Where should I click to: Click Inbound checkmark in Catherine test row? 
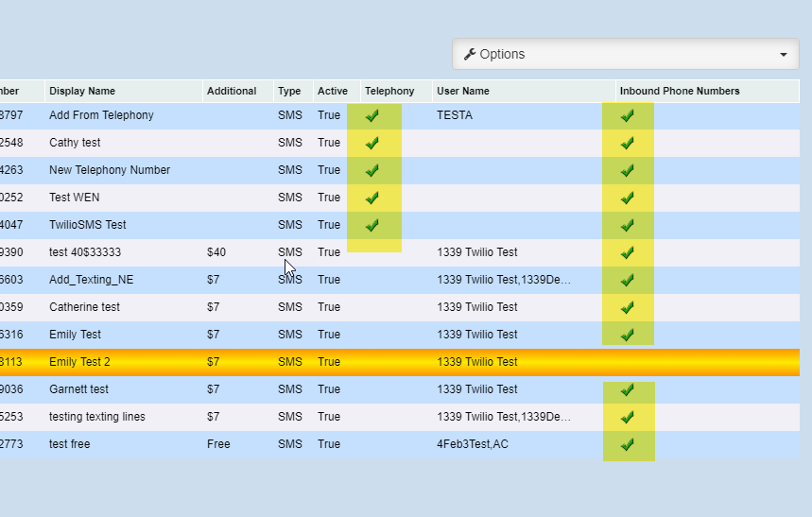click(627, 308)
